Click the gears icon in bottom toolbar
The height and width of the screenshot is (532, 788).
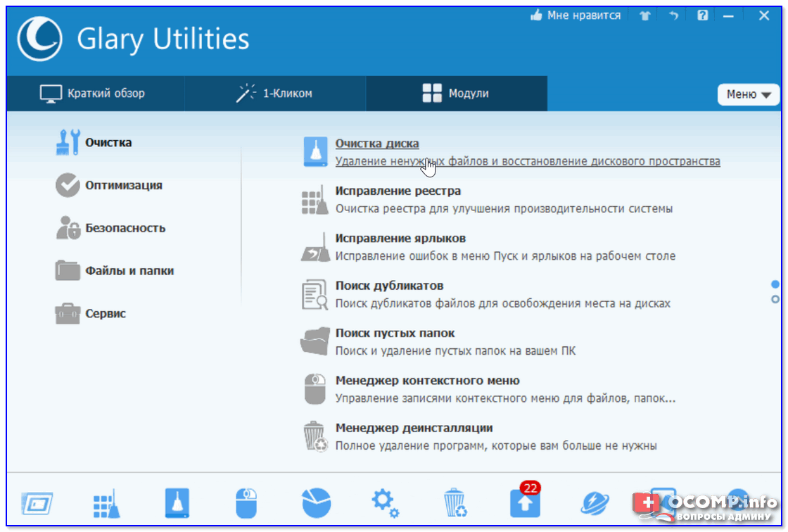(x=384, y=502)
